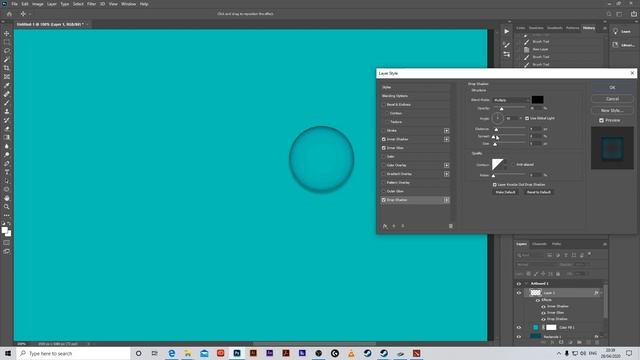Add another Drop Shadow with its plus icon
This screenshot has height=360, width=640.
pyautogui.click(x=447, y=200)
